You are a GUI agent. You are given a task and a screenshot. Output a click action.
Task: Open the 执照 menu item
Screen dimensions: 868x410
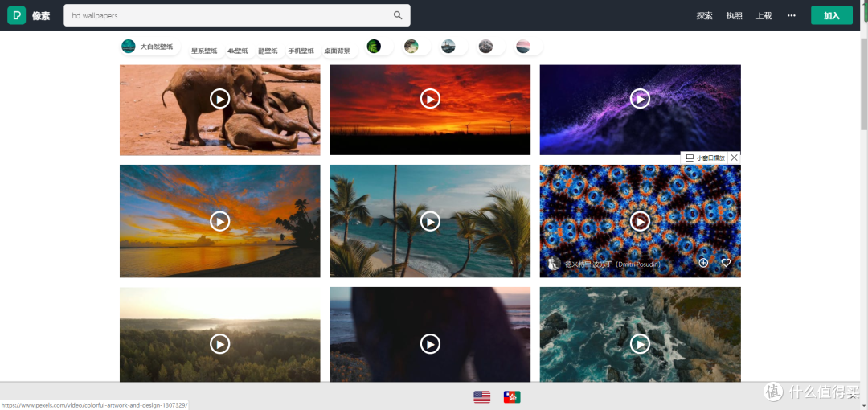(734, 15)
